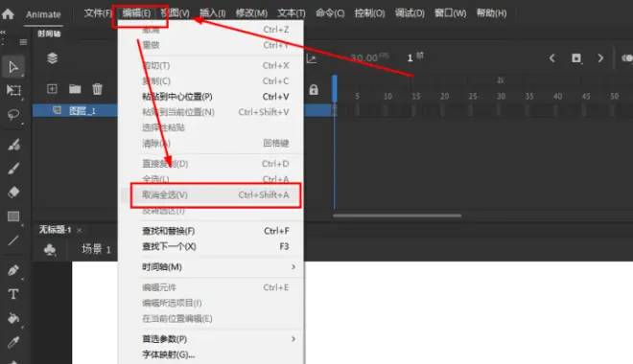Add a new layer

52,89
